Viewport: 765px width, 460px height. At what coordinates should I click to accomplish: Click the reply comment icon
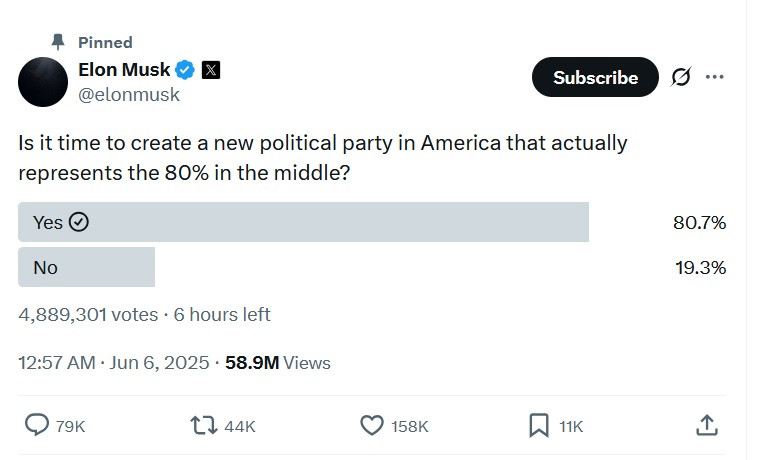point(37,425)
